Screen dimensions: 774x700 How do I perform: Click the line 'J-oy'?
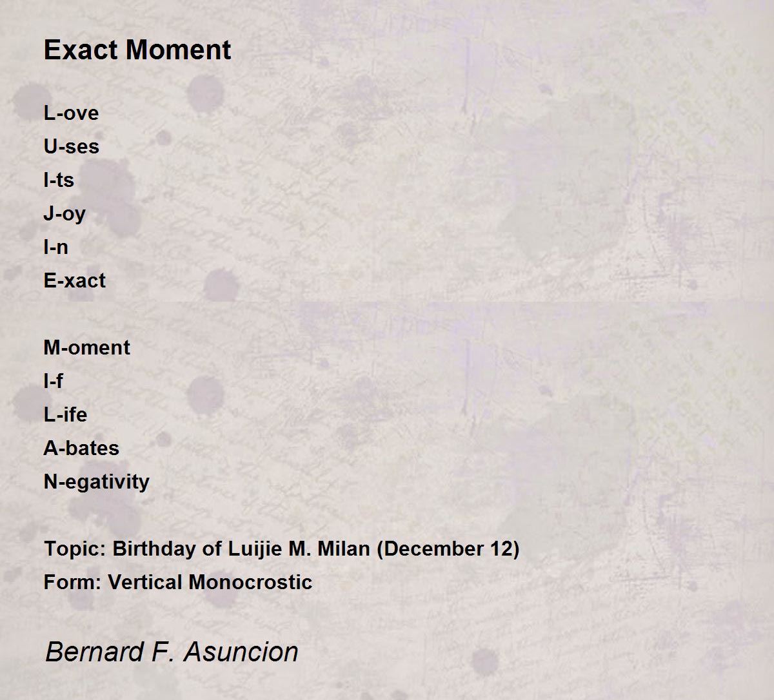[64, 213]
